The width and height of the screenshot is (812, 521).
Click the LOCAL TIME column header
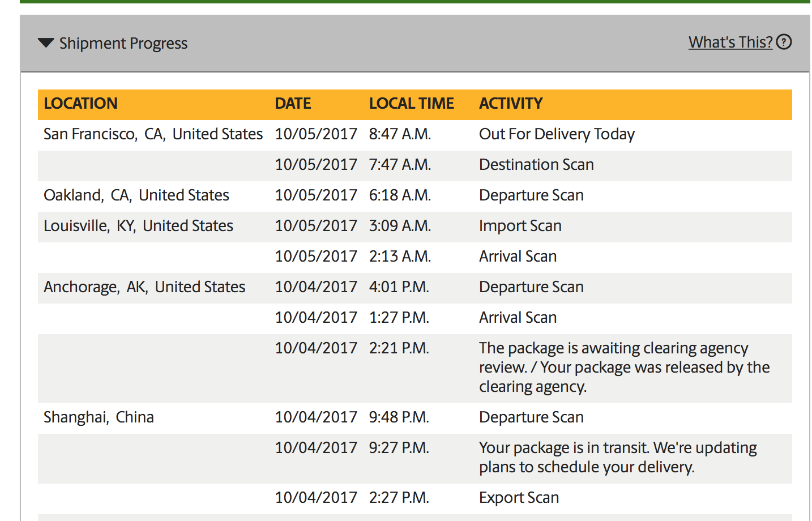pyautogui.click(x=411, y=104)
